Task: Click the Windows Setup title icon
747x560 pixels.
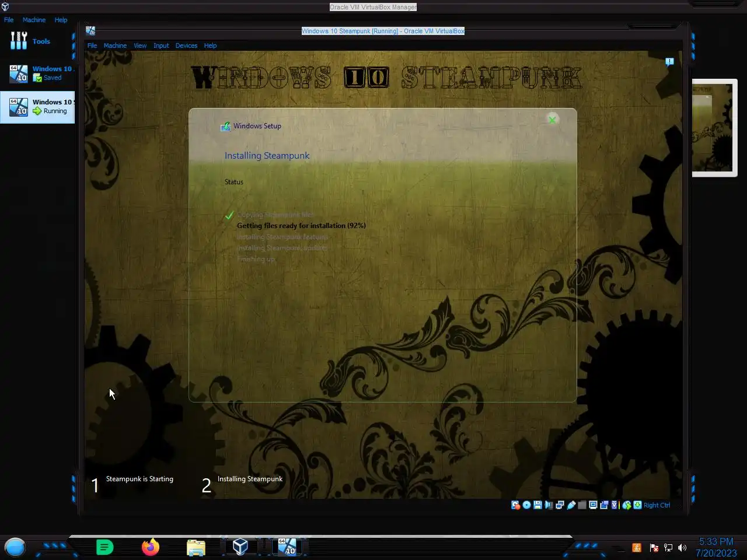Action: pyautogui.click(x=225, y=126)
